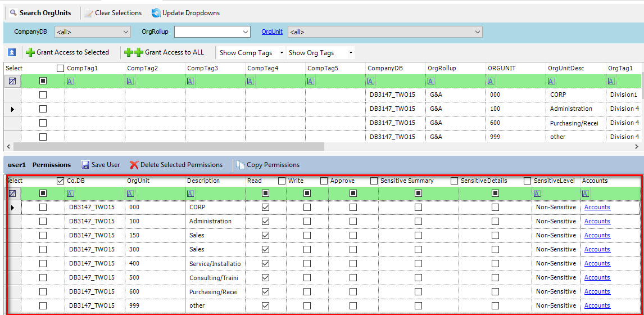Click filter icon under CompTag5 column
Screen dimensions: 644x315
pyautogui.click(x=310, y=81)
